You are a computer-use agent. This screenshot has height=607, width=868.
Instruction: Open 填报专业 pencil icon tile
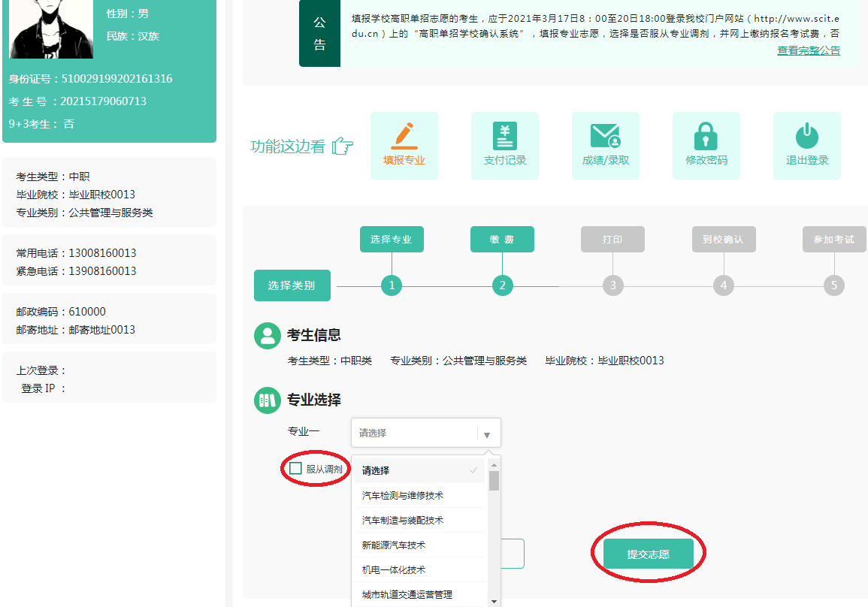click(x=404, y=136)
